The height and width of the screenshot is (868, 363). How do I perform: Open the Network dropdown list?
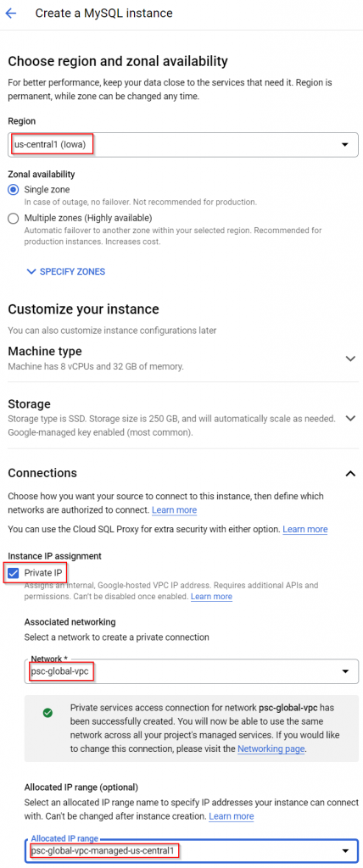191,671
